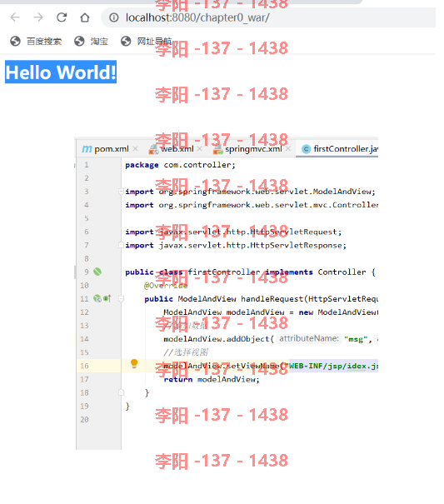Go to the browser home page
Screen dimensions: 444x504
pyautogui.click(x=85, y=17)
